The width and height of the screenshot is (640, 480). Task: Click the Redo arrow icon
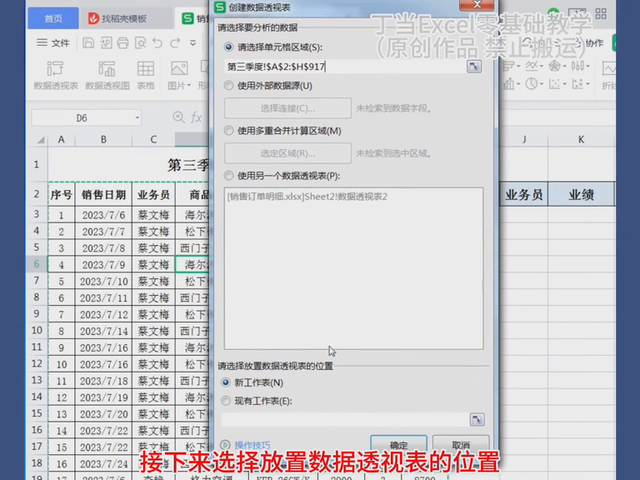[x=175, y=43]
